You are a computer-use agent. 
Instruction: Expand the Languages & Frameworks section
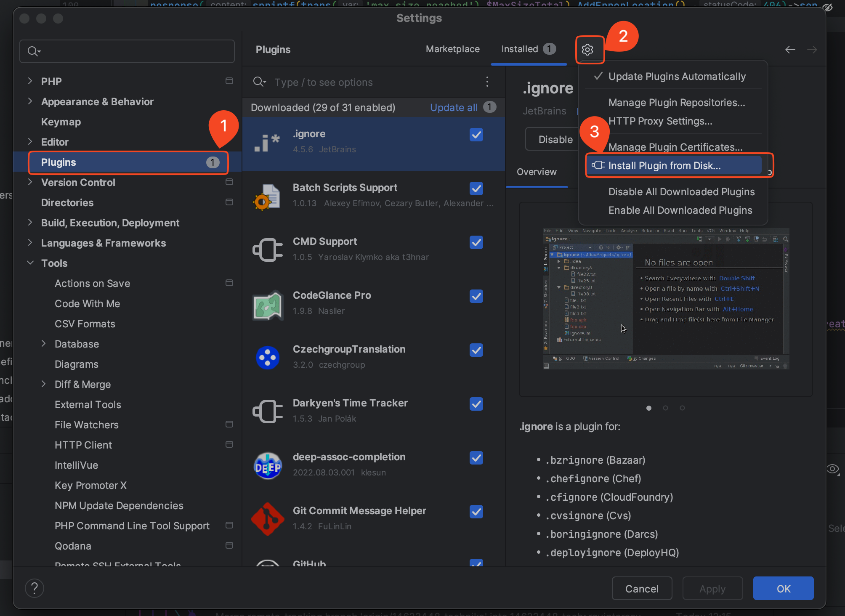[x=30, y=243]
